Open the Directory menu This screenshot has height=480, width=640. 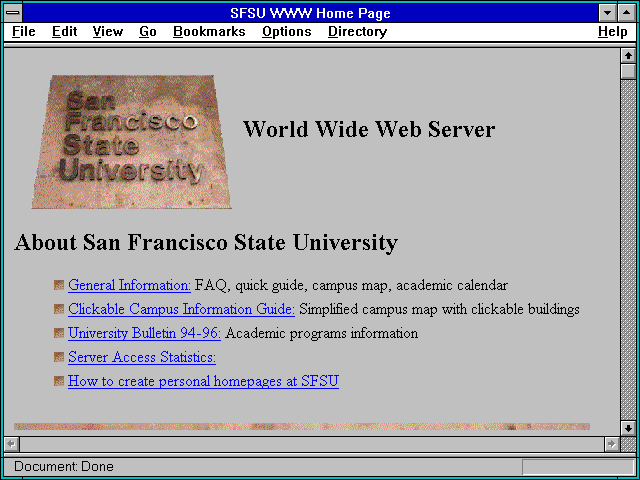[x=358, y=32]
